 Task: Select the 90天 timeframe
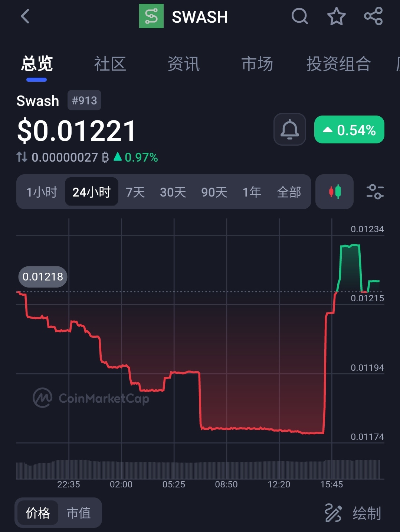(x=214, y=192)
